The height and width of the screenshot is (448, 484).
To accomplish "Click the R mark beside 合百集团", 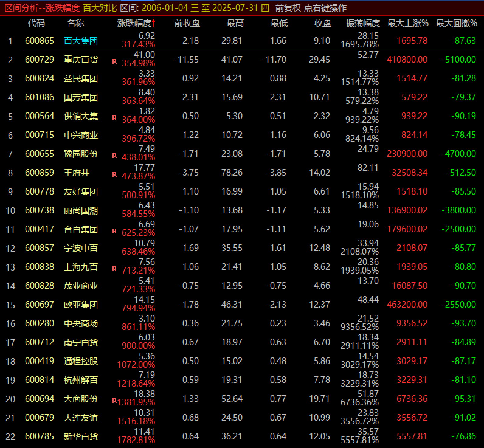I will point(114,231).
